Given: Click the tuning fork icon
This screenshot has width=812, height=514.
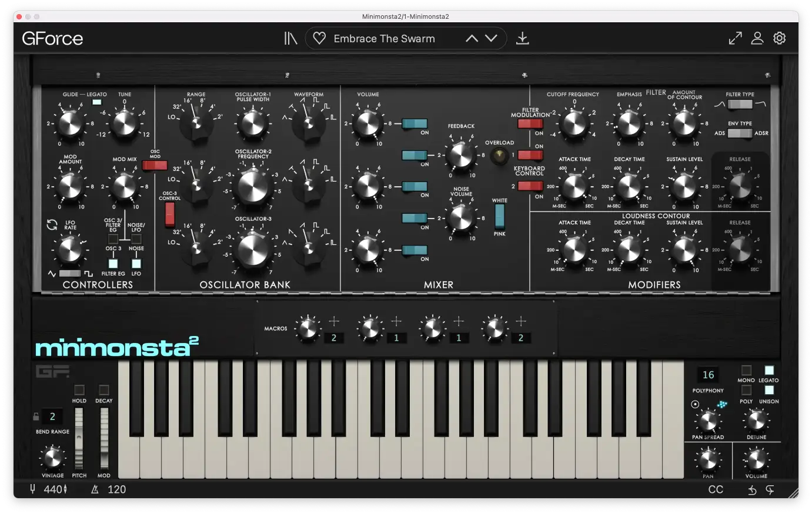Looking at the screenshot, I should click(33, 489).
